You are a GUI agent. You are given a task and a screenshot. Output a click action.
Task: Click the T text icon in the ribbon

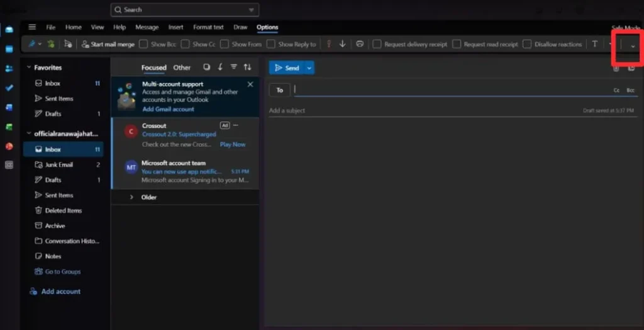[x=594, y=44]
